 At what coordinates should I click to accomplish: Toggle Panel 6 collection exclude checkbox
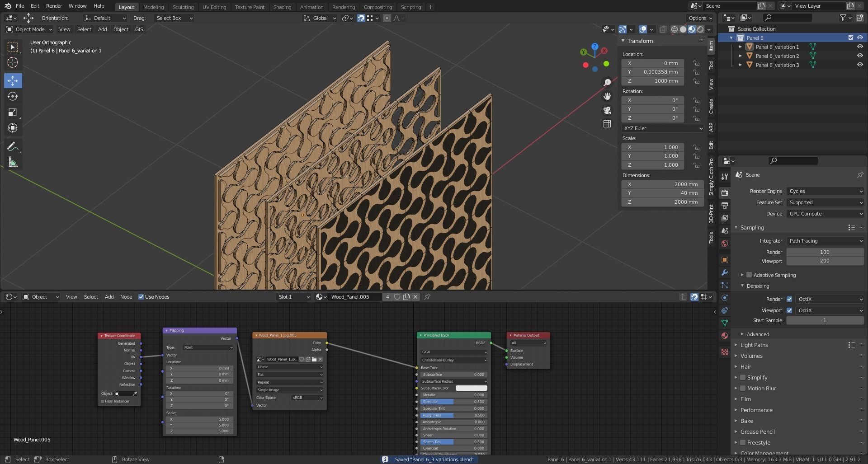(850, 38)
